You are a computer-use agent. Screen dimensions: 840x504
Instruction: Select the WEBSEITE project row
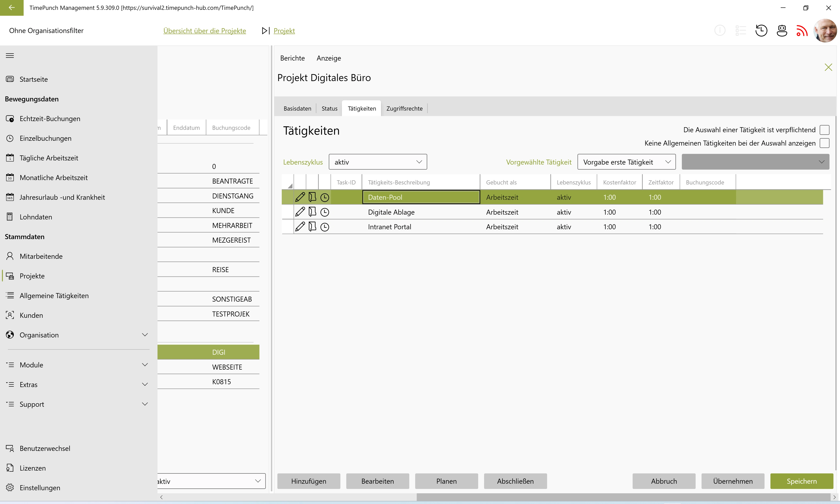(x=209, y=367)
